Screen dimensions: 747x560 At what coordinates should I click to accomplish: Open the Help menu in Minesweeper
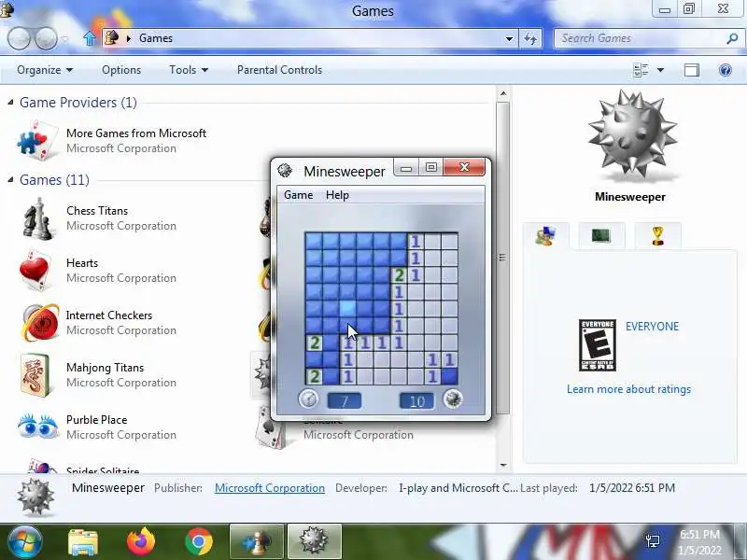click(337, 195)
